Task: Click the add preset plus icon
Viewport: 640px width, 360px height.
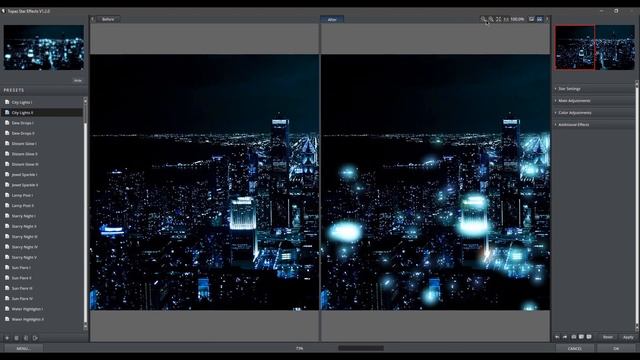Action: [7, 338]
